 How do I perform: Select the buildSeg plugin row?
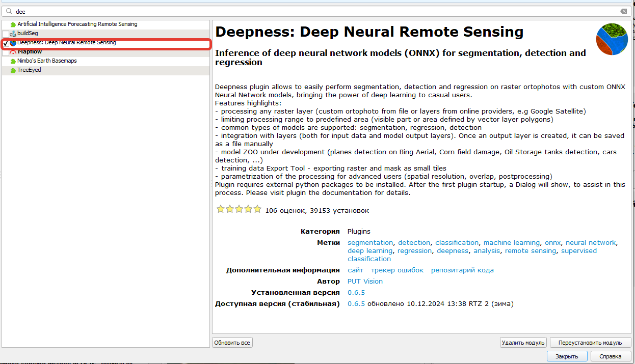pyautogui.click(x=105, y=34)
